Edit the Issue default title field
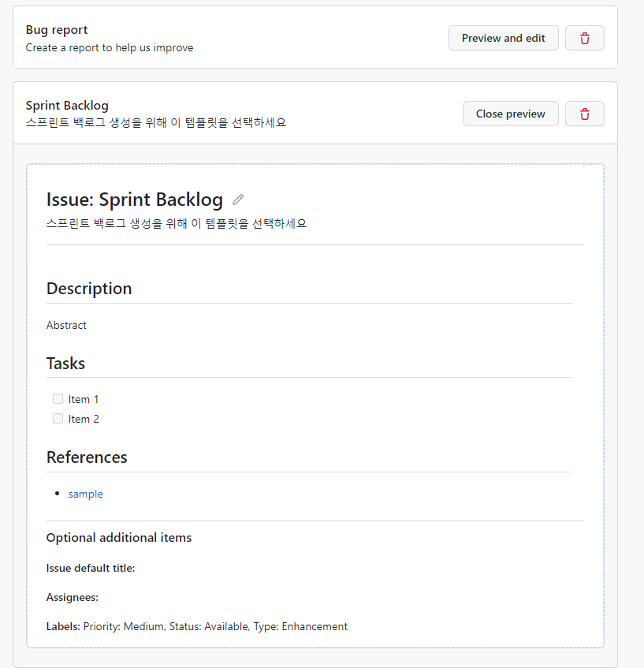 [x=91, y=568]
